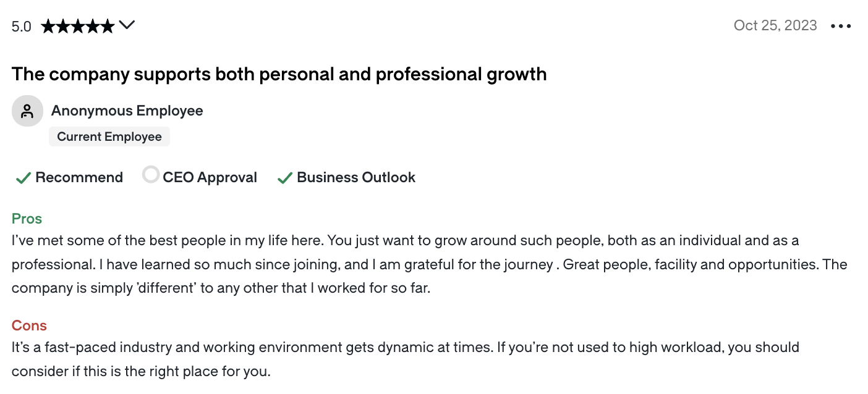This screenshot has width=868, height=394.
Task: Click the fifth star in the rating
Action: (108, 26)
